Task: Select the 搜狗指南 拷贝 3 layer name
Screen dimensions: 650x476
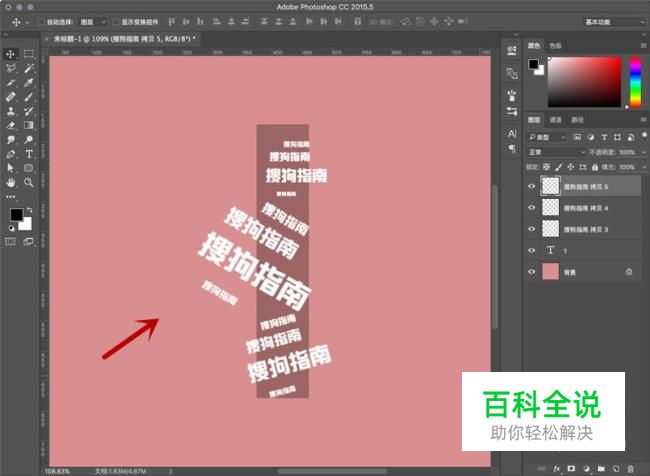Action: [585, 230]
